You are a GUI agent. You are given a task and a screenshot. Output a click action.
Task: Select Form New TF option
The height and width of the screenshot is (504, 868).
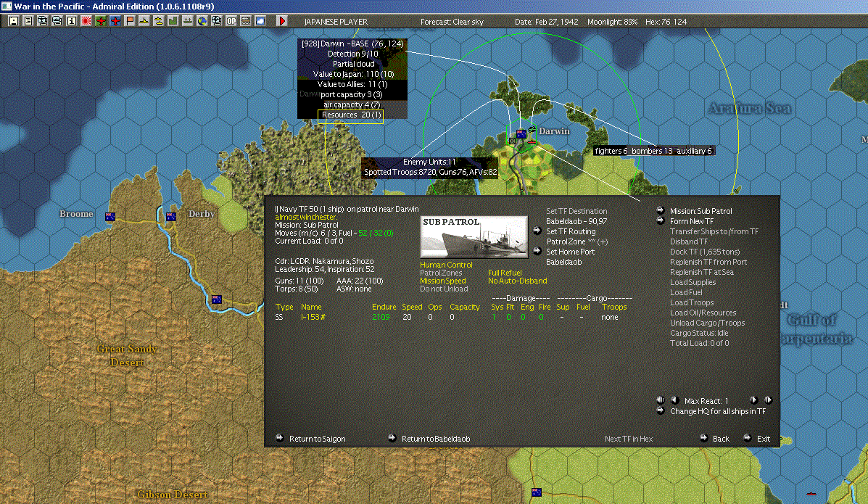pyautogui.click(x=692, y=221)
